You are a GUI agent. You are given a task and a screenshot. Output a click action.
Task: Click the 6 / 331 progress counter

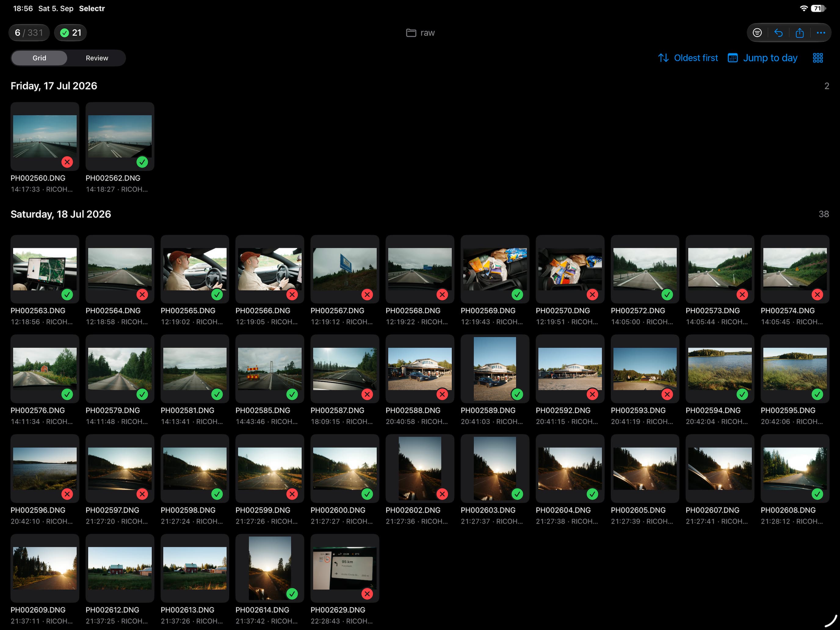coord(29,33)
